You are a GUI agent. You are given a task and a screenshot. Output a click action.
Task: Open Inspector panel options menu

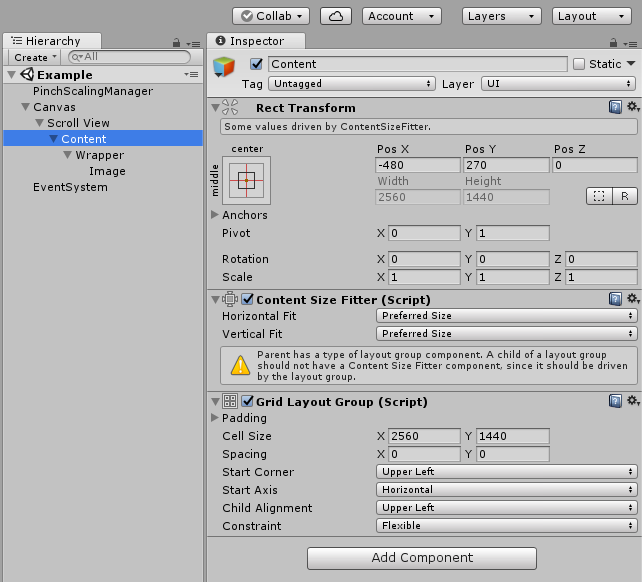coord(630,44)
